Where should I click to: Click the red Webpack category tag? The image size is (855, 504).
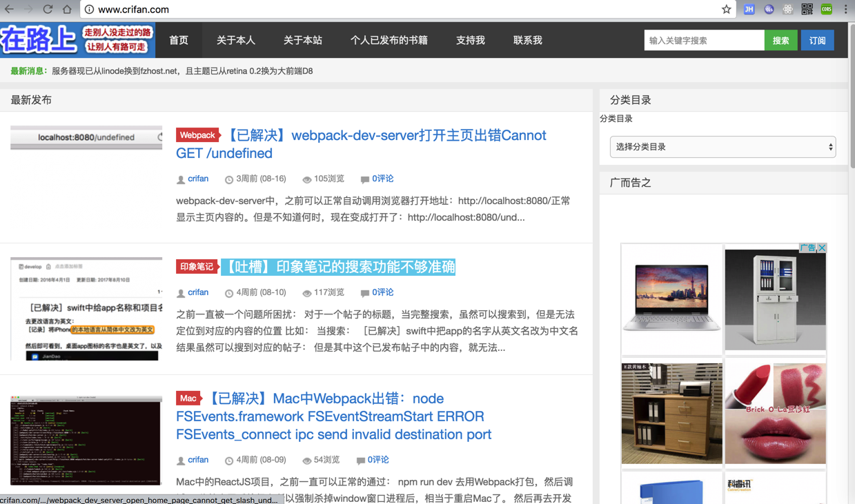(x=197, y=135)
